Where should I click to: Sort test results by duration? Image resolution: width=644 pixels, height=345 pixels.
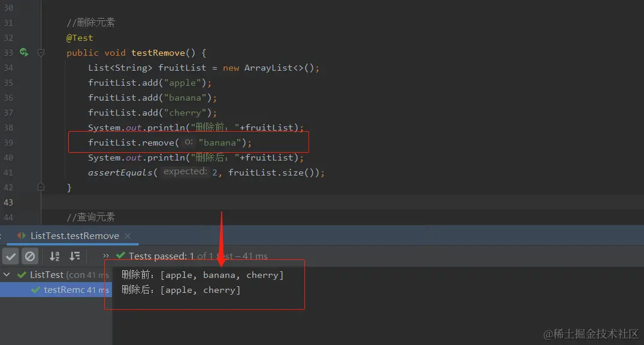tap(75, 256)
